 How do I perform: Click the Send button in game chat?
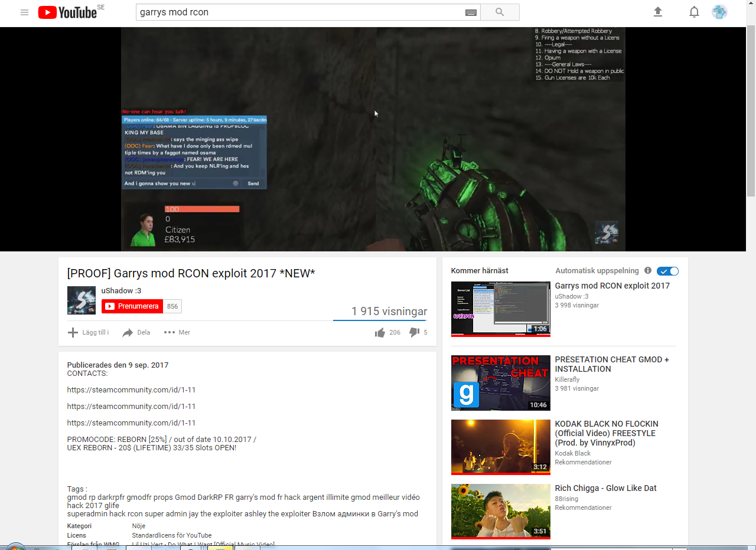point(253,184)
